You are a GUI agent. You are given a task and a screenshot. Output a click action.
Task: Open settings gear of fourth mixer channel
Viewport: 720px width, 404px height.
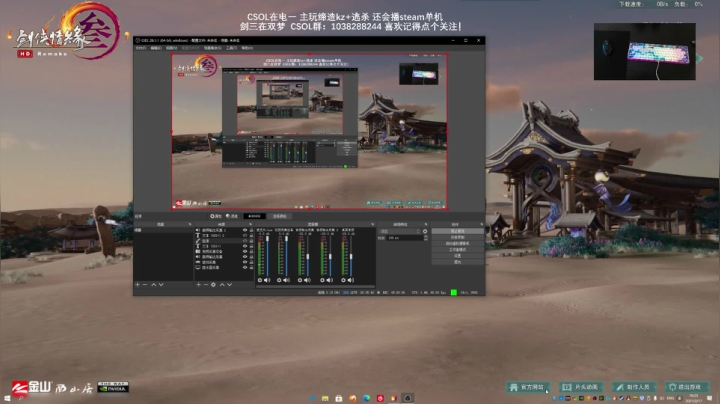click(x=322, y=280)
